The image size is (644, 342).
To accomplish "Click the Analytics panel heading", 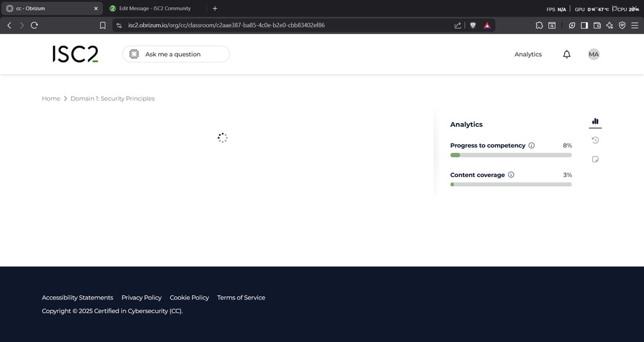I will [466, 124].
